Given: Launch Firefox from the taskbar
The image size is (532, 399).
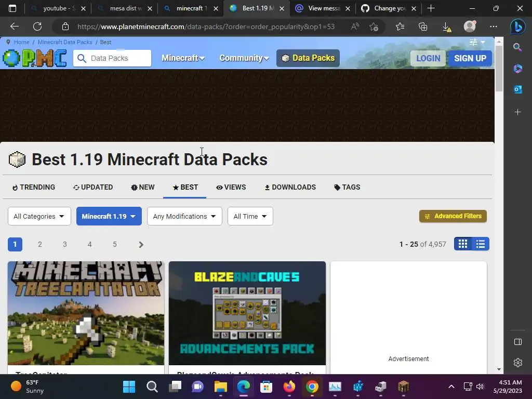Looking at the screenshot, I should (289, 387).
